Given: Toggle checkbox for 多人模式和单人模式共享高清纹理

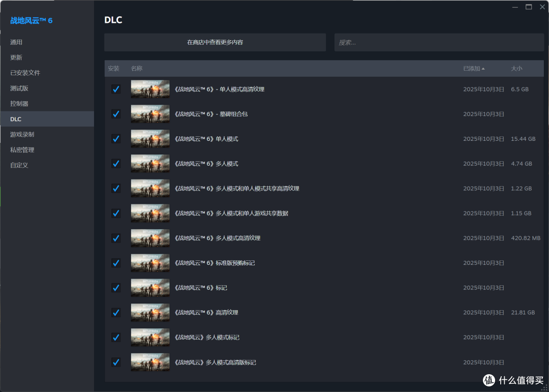Looking at the screenshot, I should [116, 189].
